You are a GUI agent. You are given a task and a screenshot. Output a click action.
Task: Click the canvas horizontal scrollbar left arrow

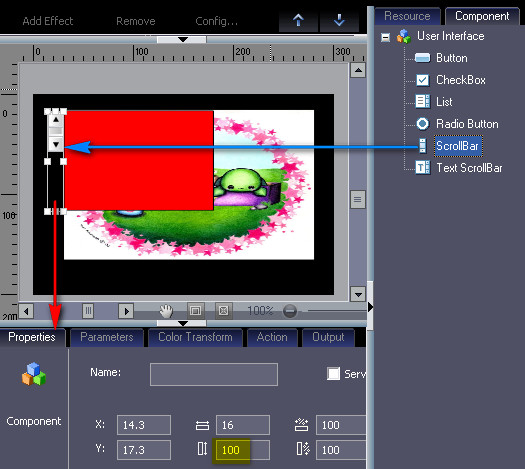click(26, 311)
